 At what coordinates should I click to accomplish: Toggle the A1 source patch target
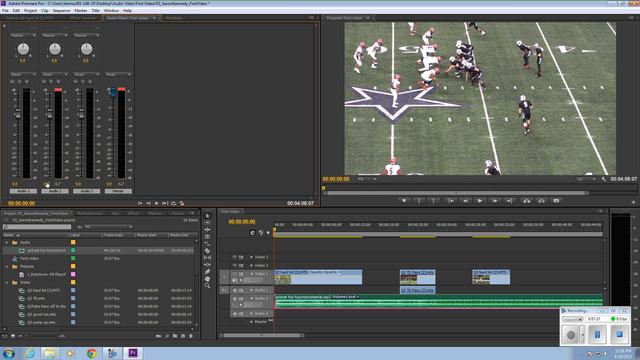[x=224, y=290]
